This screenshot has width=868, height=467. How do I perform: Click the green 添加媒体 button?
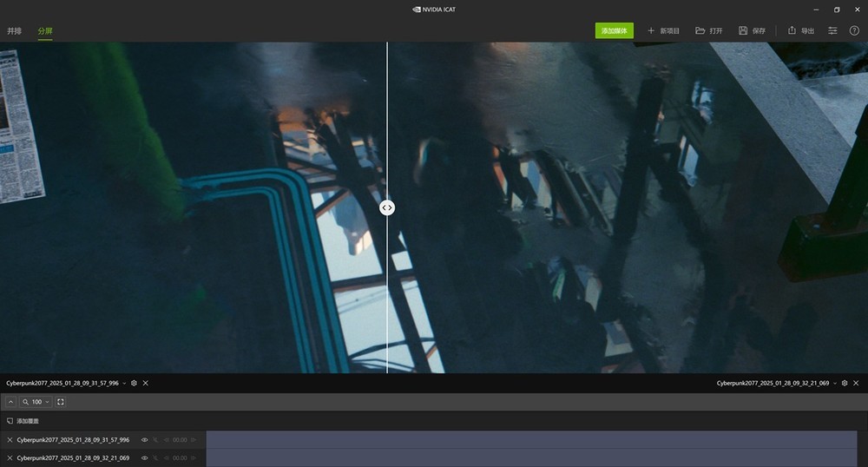pyautogui.click(x=614, y=30)
